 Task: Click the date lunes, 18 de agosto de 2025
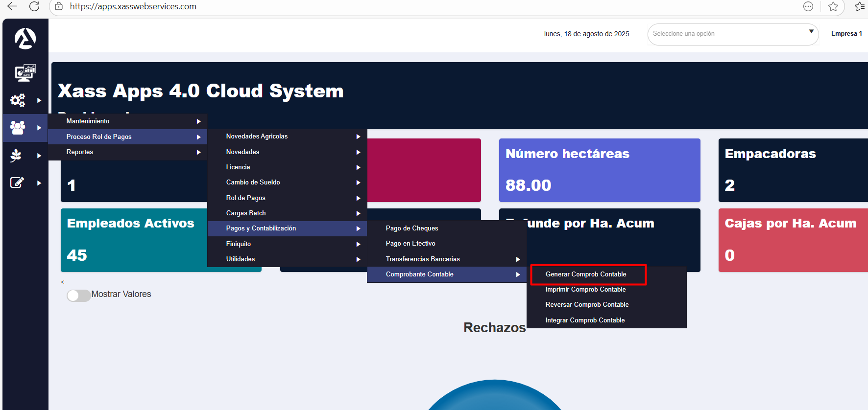click(x=586, y=34)
